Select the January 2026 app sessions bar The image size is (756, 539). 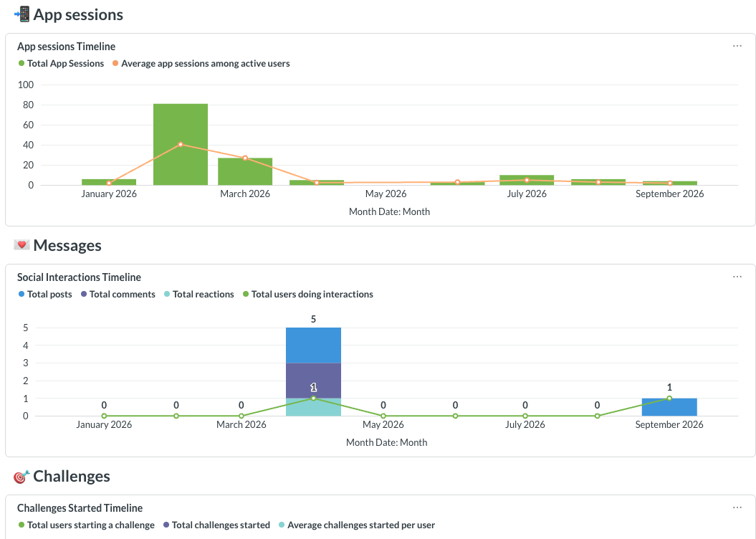(x=109, y=182)
